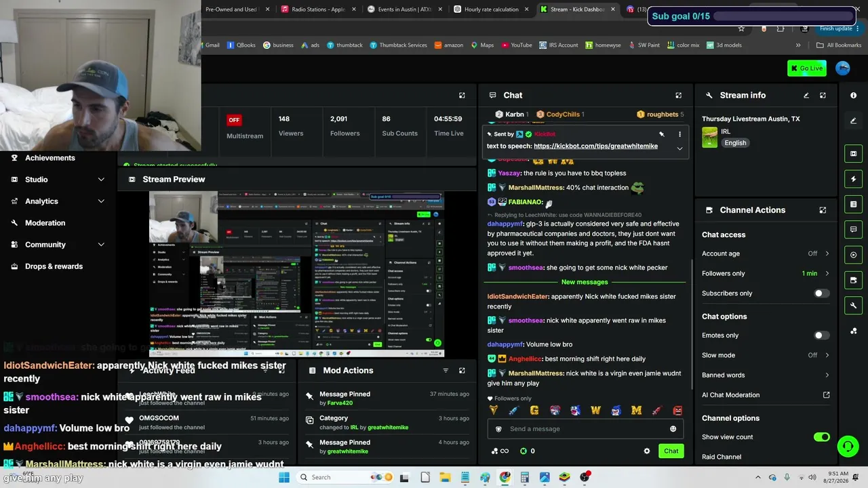Expand the Mod Actions panel
This screenshot has height=488, width=868.
tap(462, 371)
